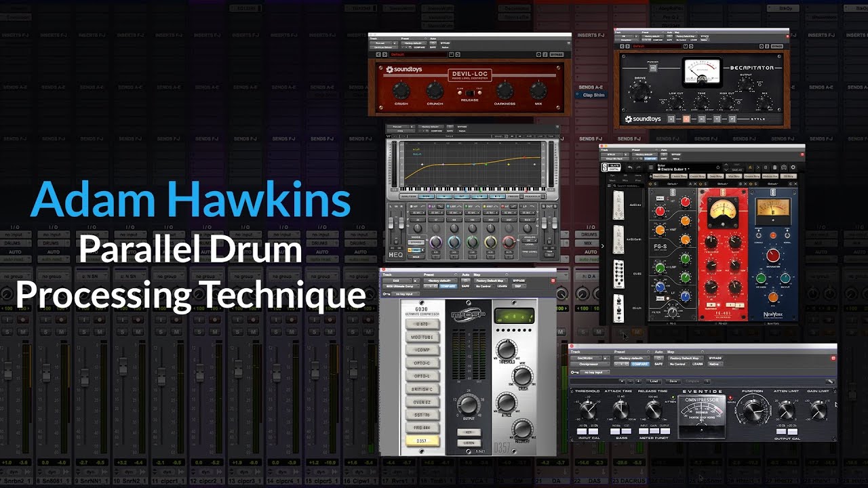Adjust Drive knob on Decapitator
This screenshot has height=488, width=868.
pyautogui.click(x=640, y=92)
